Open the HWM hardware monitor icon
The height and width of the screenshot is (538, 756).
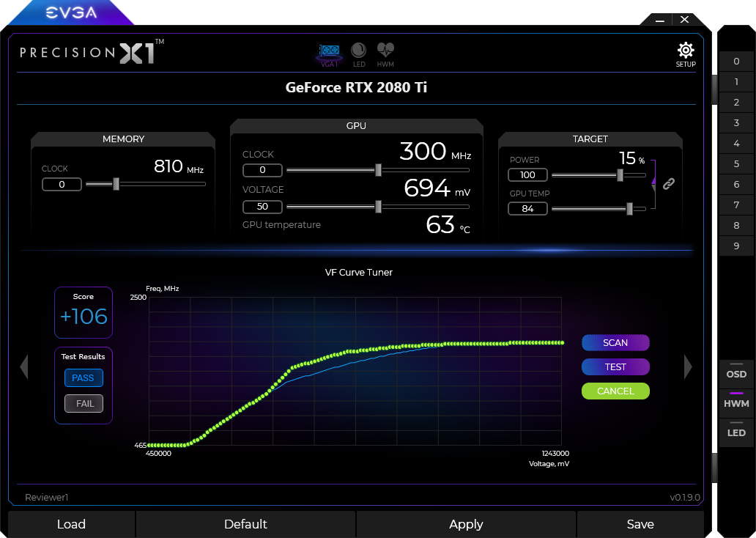coord(385,51)
